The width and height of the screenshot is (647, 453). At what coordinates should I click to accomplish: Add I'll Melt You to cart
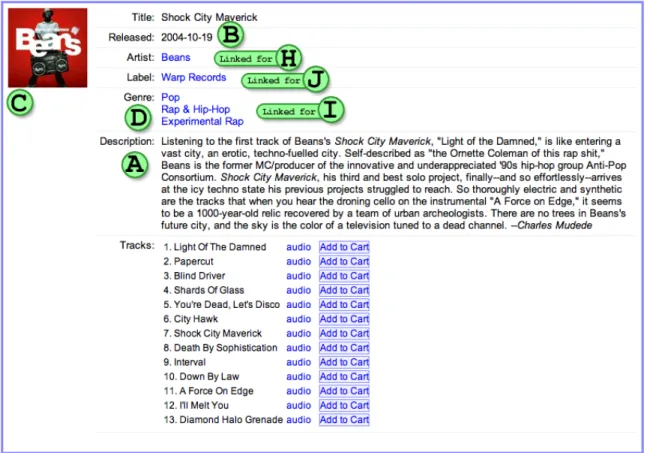344,406
